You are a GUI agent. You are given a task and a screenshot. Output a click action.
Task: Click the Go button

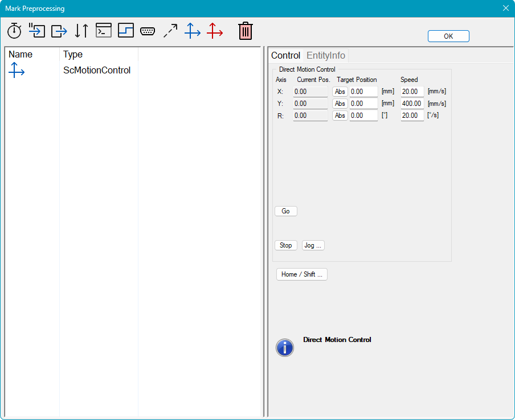coord(286,211)
